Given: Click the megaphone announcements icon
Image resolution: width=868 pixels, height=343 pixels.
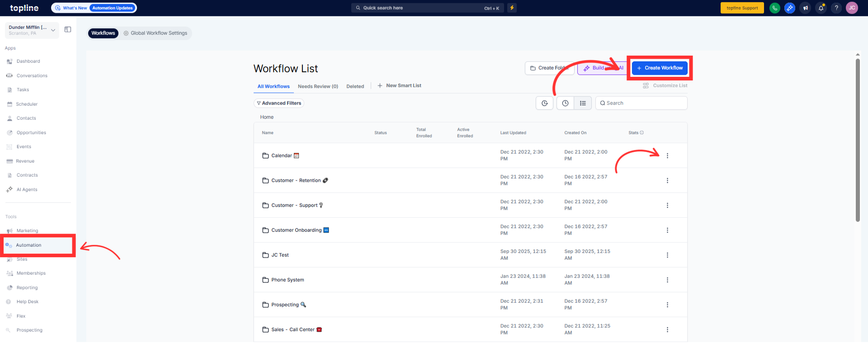Looking at the screenshot, I should (x=805, y=8).
